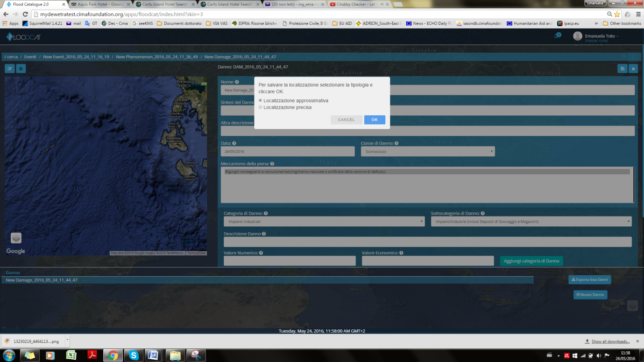Click the volume icon in system tray

point(599,355)
